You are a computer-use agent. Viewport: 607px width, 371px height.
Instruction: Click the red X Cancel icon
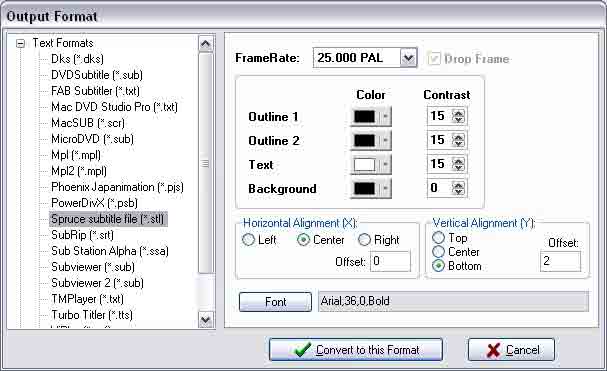click(x=493, y=350)
